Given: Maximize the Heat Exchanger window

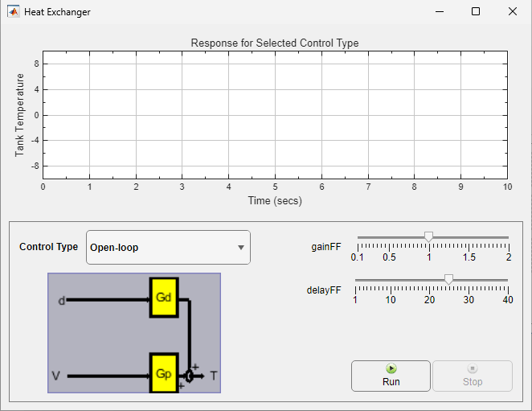Looking at the screenshot, I should pos(475,12).
